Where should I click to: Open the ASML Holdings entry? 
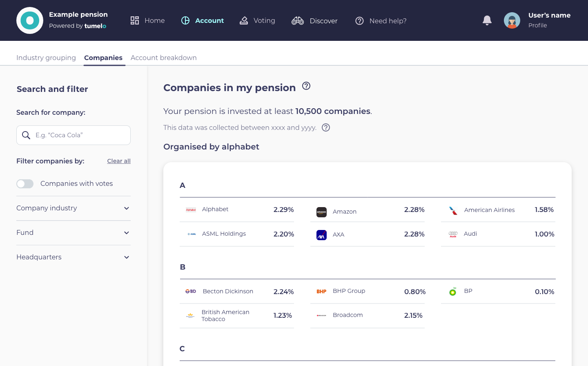pyautogui.click(x=237, y=234)
